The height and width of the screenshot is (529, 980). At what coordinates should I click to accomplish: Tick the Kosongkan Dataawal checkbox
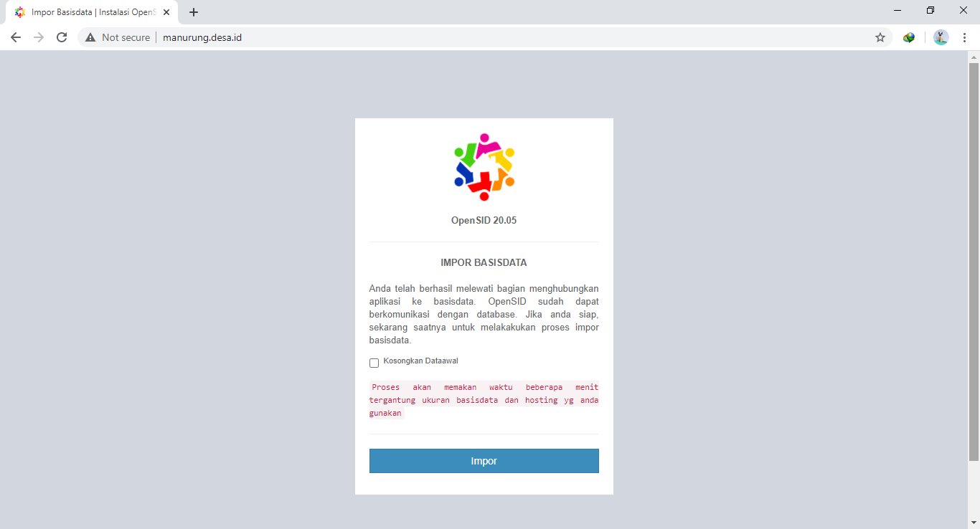coord(374,363)
